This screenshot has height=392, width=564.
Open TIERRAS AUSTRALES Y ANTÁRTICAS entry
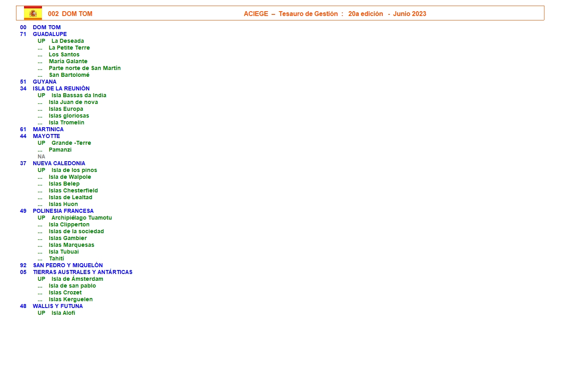82,272
